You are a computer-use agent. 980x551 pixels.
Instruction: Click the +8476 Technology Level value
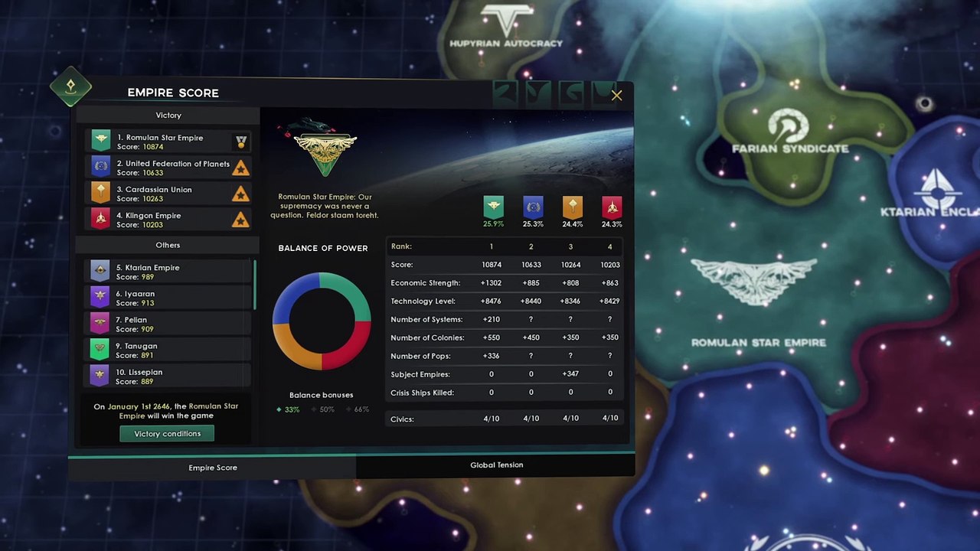491,302
